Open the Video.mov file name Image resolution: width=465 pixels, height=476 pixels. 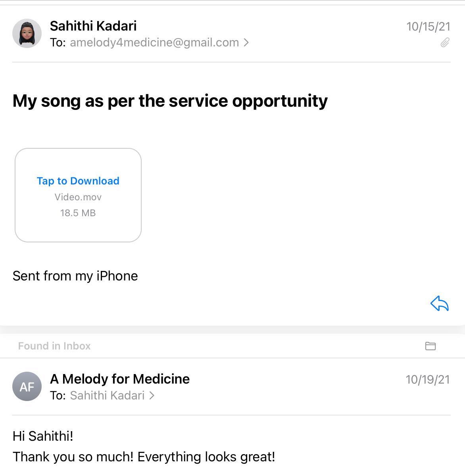78,197
